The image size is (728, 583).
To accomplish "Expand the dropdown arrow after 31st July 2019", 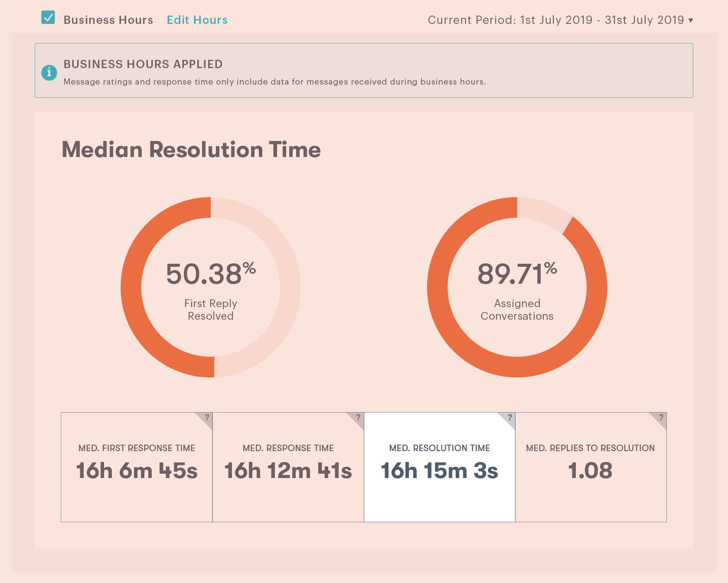I will click(691, 20).
